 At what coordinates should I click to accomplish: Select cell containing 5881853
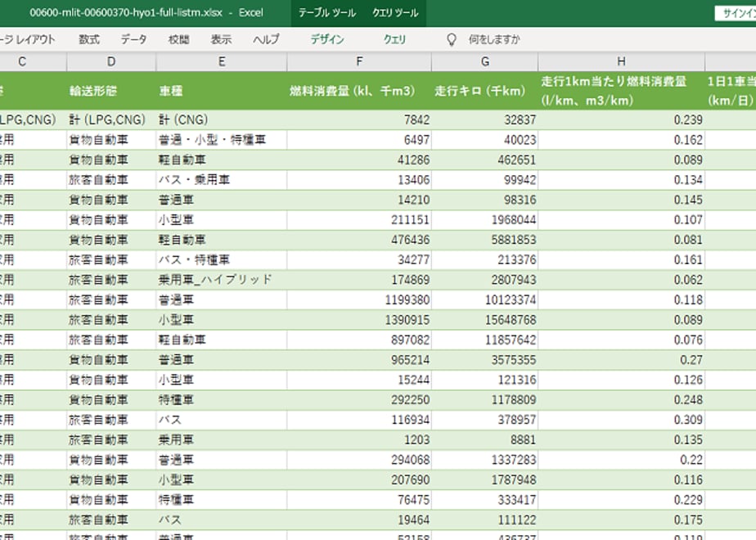click(485, 240)
